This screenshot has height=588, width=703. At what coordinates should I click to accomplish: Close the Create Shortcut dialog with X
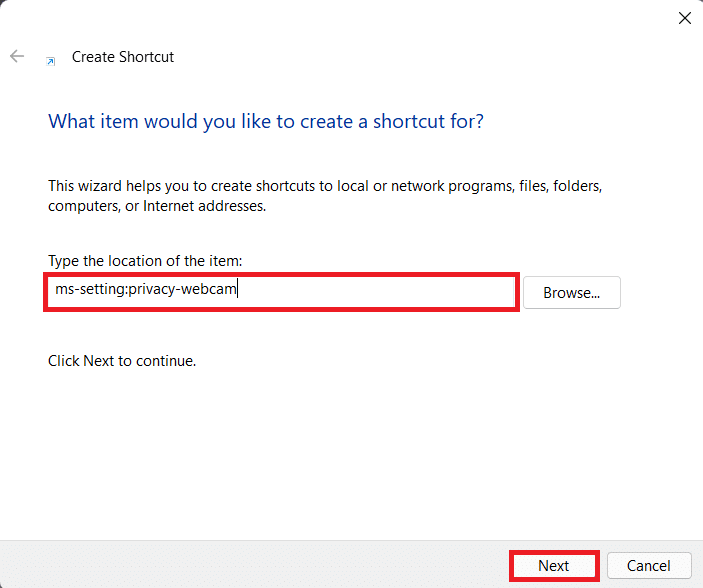(684, 18)
